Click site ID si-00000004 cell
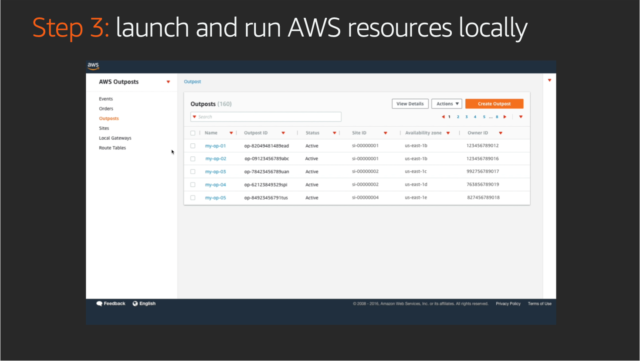 pyautogui.click(x=365, y=198)
